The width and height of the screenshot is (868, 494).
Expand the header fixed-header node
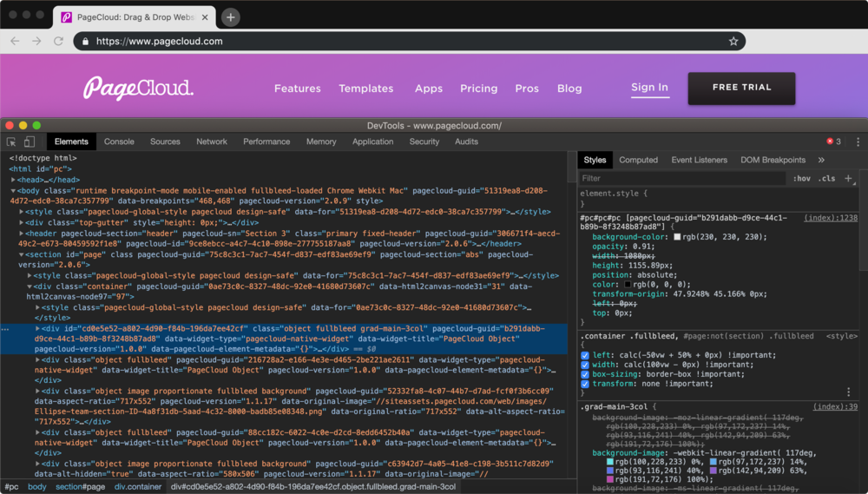(22, 234)
